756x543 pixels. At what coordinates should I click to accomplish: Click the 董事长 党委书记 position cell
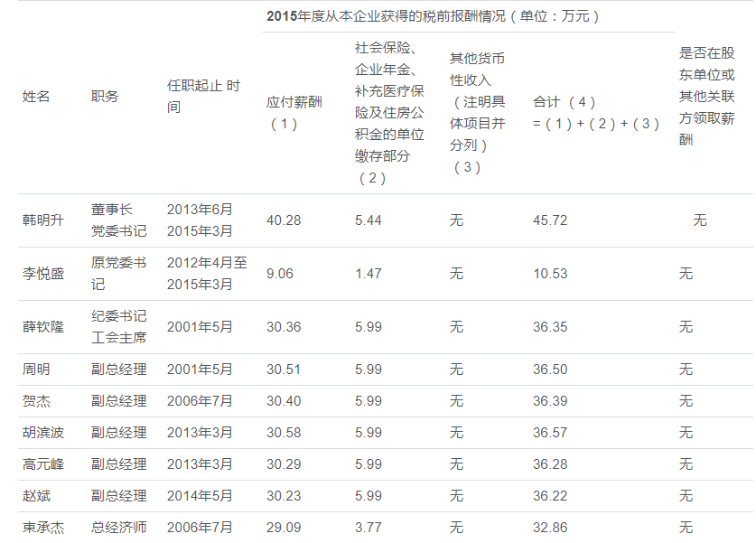coord(118,220)
